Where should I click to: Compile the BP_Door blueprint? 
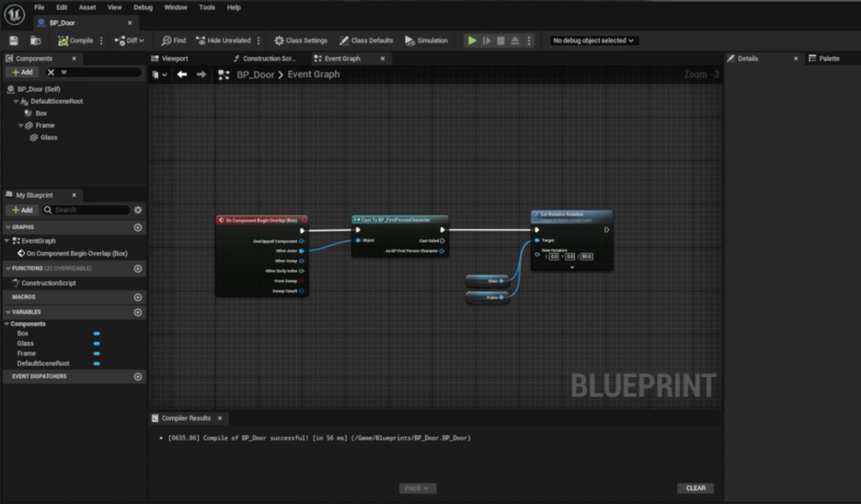[x=75, y=40]
